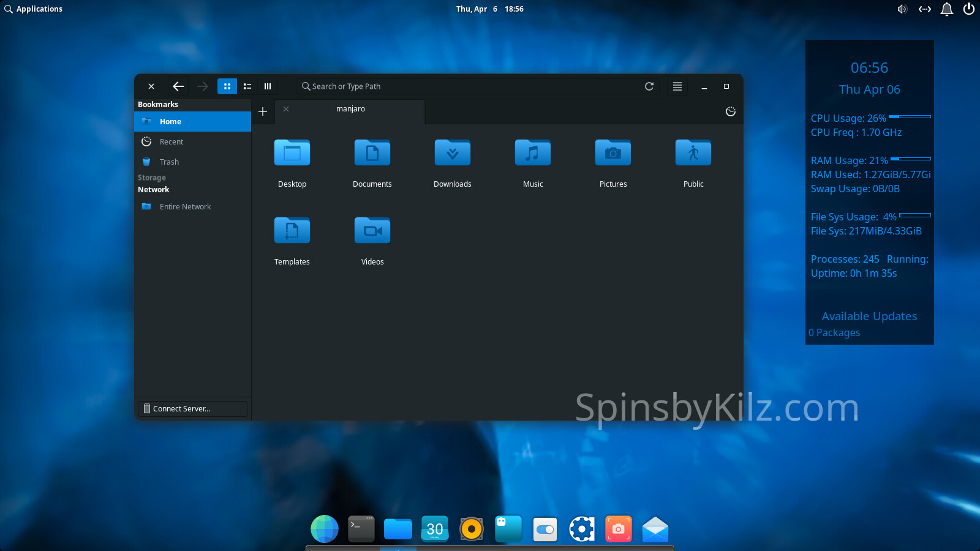
Task: Click the tab history icon
Action: 730,111
